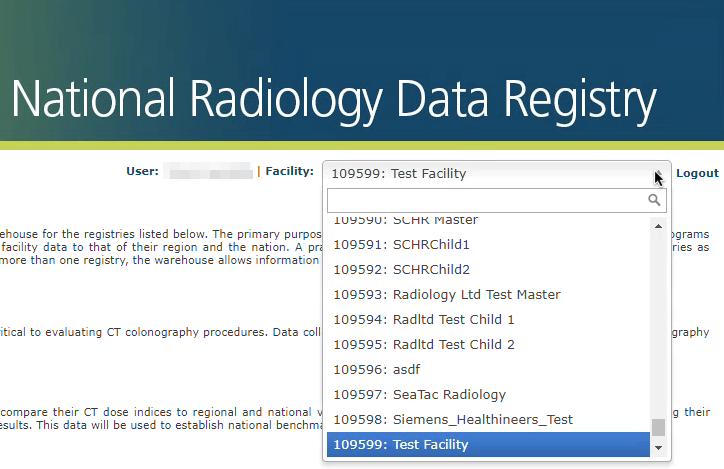724x469 pixels.
Task: Choose 109598: Siemens_Healthineers_Test
Action: tap(488, 419)
